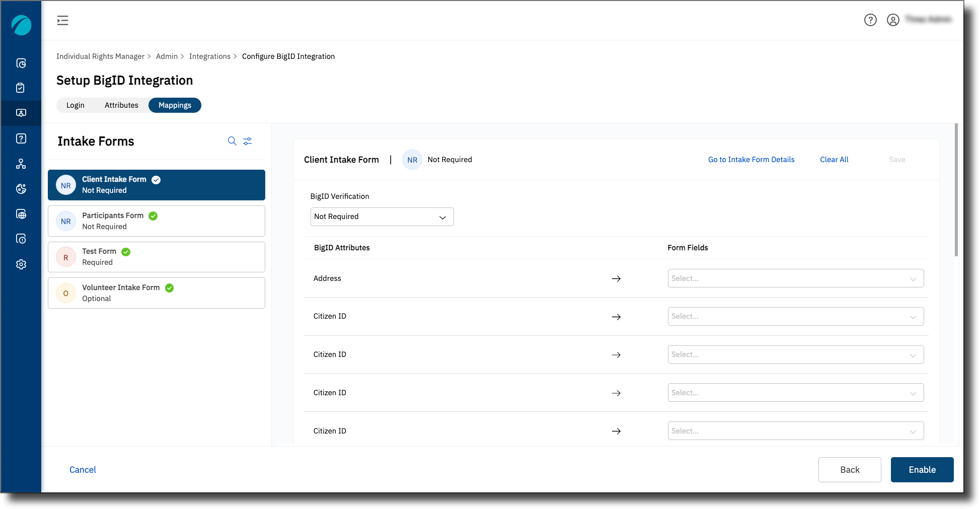Click the user profile icon in top bar
Screen dimensions: 980x509
click(x=893, y=20)
